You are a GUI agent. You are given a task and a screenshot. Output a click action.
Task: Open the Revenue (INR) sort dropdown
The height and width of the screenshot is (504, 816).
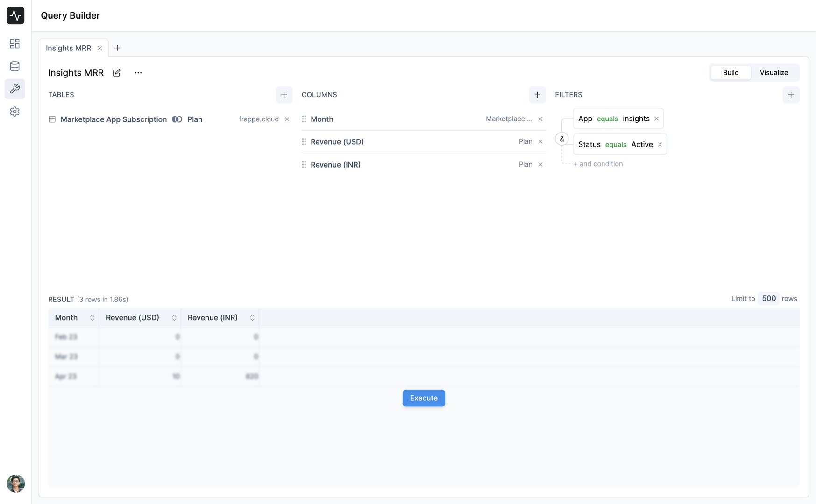click(x=252, y=317)
